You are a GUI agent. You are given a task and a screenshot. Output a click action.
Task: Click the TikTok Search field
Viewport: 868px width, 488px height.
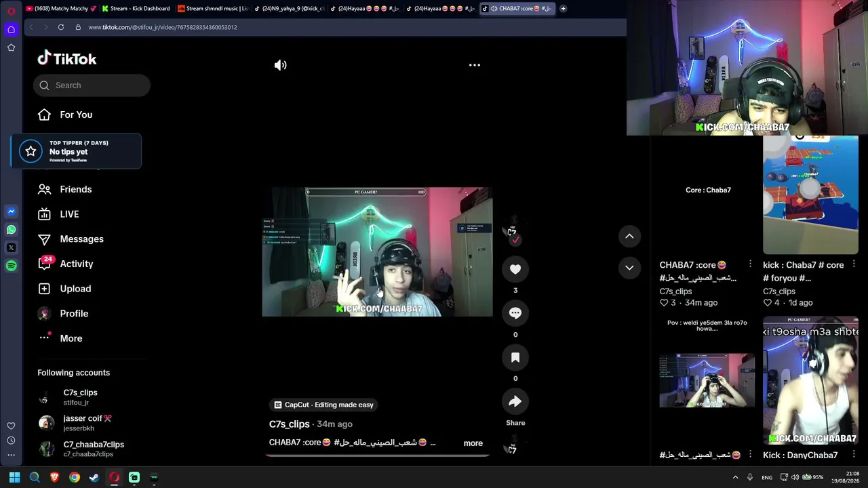(x=92, y=85)
